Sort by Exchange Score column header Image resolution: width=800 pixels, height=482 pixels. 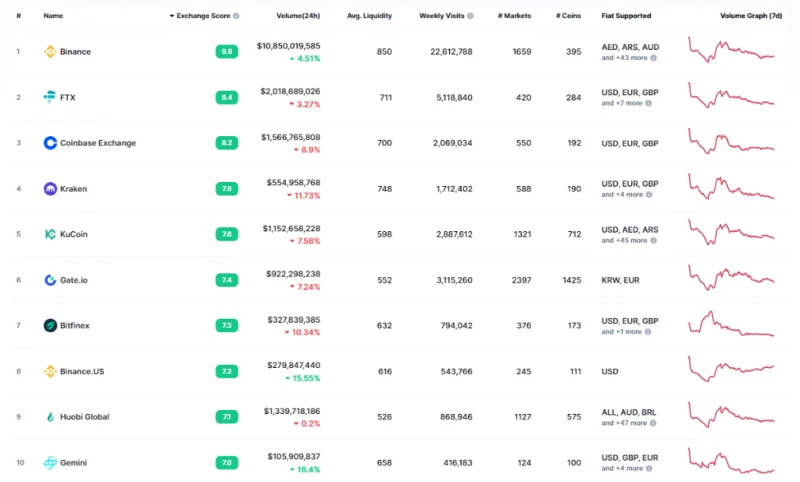[x=203, y=16]
